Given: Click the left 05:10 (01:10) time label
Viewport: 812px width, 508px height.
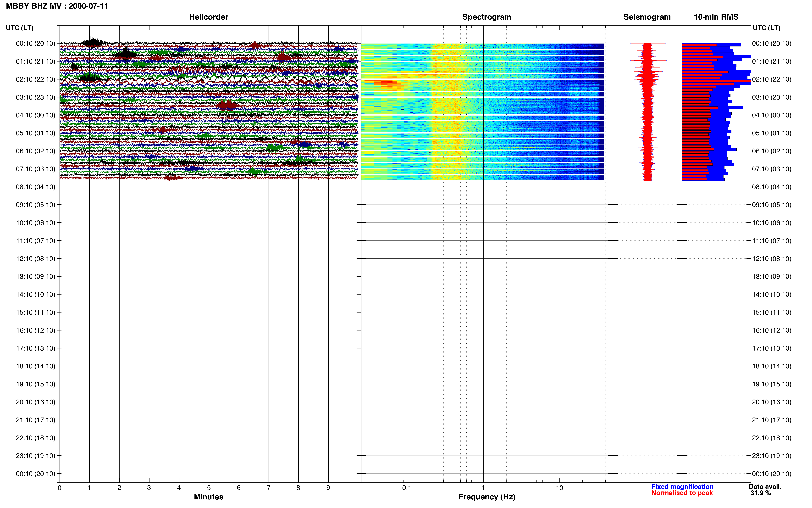Looking at the screenshot, I should tap(36, 133).
